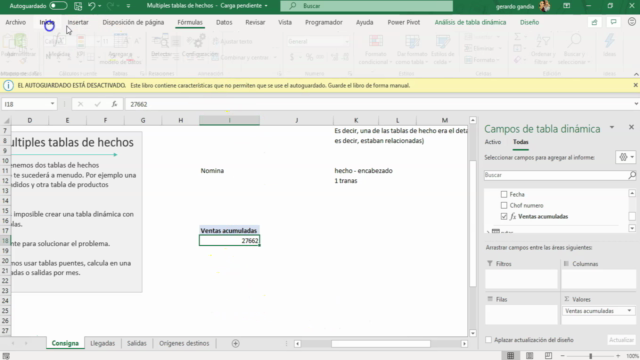Uncheck the Ventas acumuladas field checkbox
Image resolution: width=640 pixels, height=360 pixels.
[504, 217]
